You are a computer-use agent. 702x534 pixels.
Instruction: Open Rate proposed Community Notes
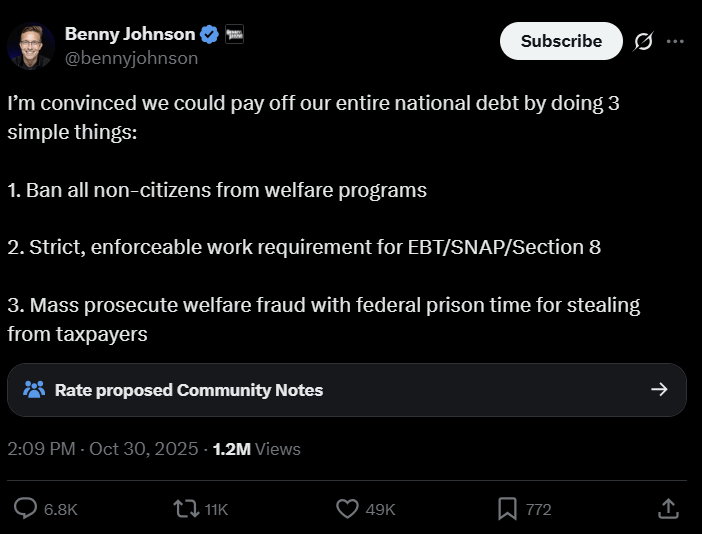point(189,390)
